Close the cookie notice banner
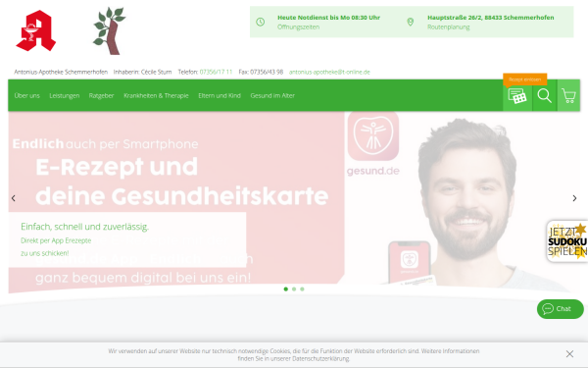Image resolution: width=588 pixels, height=368 pixels. coord(569,353)
